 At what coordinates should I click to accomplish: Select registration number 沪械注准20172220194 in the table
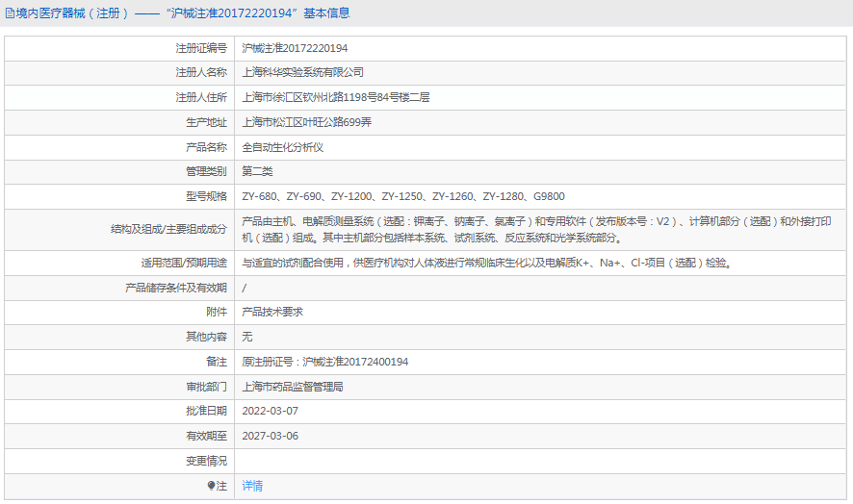click(295, 48)
